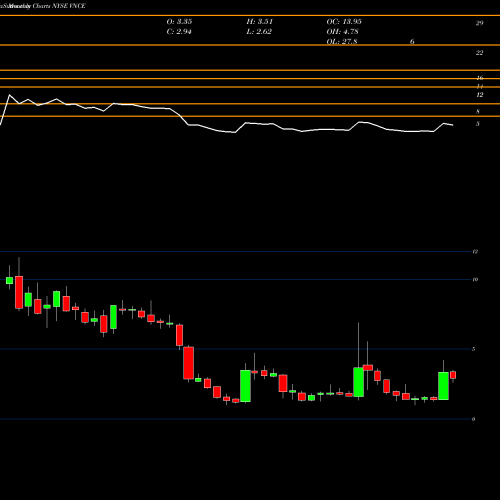Click the 'OH: 4.78' reading
This screenshot has width=500, height=500.
pyautogui.click(x=342, y=32)
